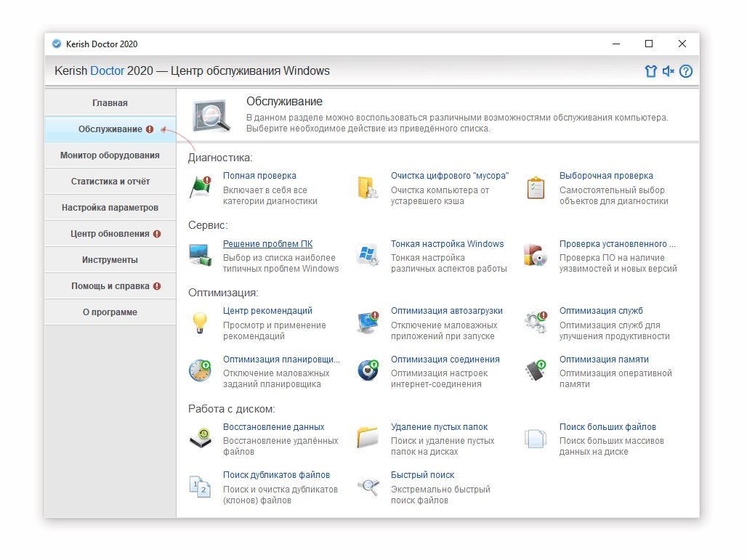747x560 pixels.
Task: Minimize the Kerish Doctor window
Action: click(616, 44)
